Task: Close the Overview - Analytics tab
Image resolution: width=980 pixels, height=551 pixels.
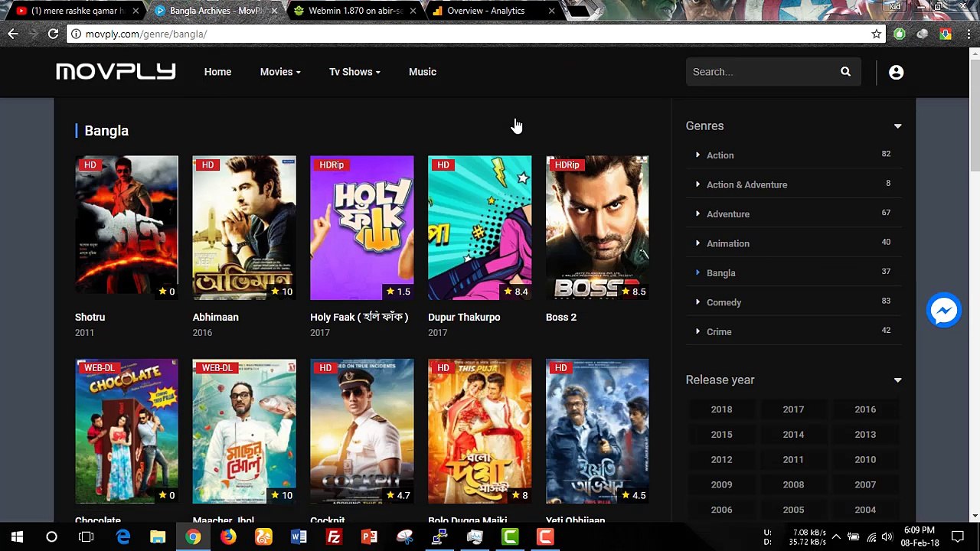Action: (x=551, y=11)
